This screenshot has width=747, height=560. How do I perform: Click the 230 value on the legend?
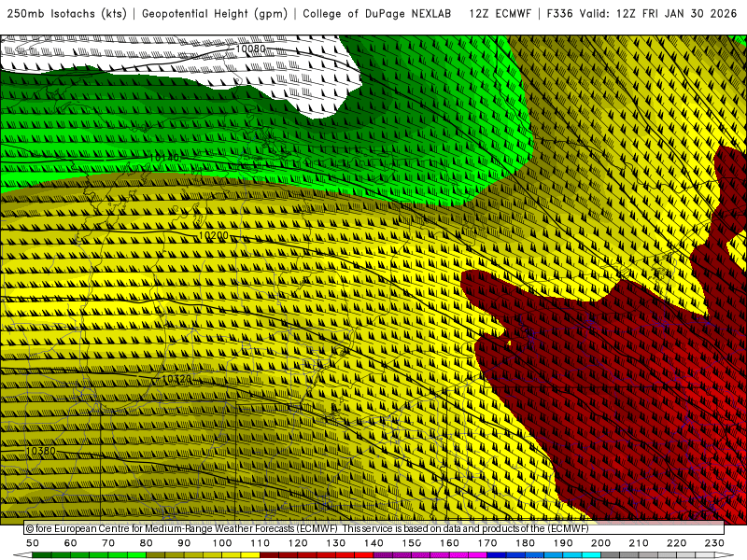(714, 543)
